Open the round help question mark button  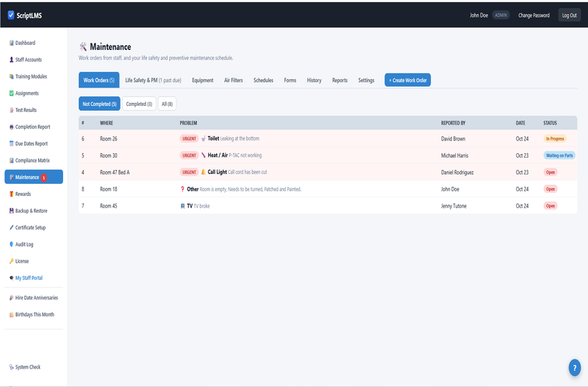[x=575, y=368]
